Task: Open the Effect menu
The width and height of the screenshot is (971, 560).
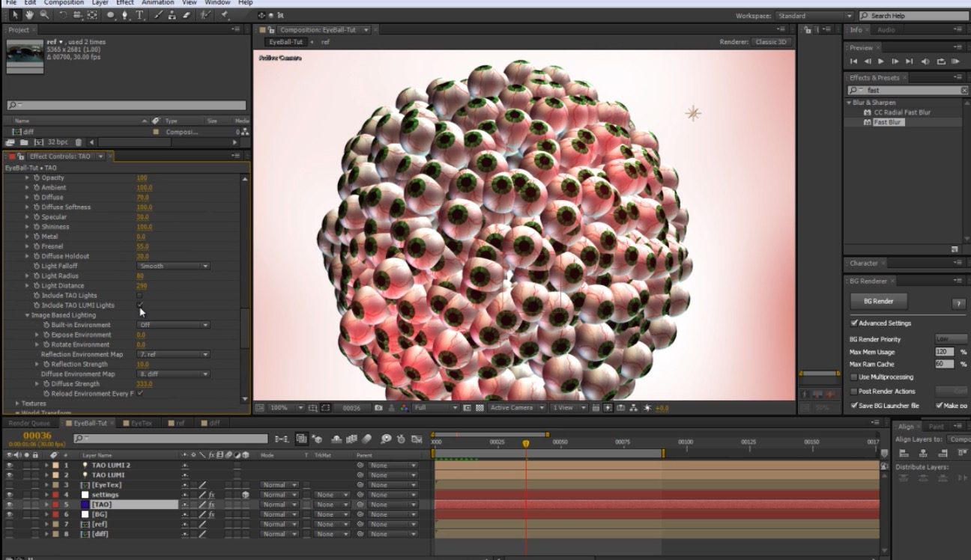Action: (x=125, y=3)
